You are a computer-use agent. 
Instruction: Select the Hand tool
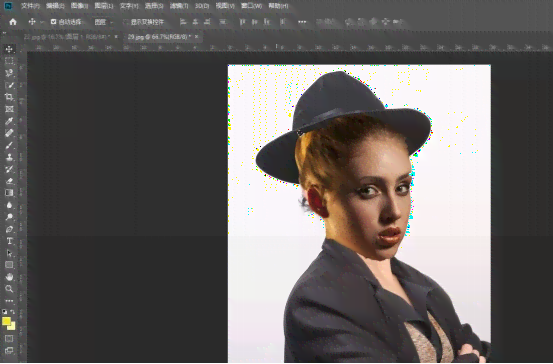click(x=9, y=277)
